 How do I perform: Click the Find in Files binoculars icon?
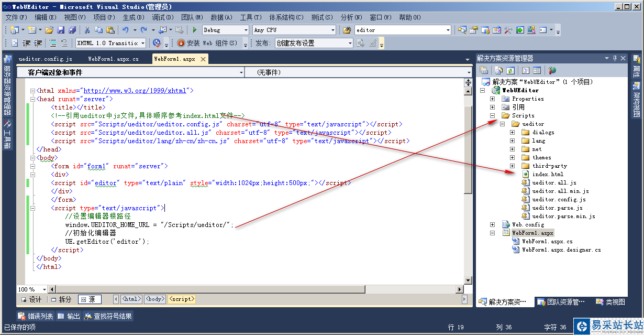347,30
